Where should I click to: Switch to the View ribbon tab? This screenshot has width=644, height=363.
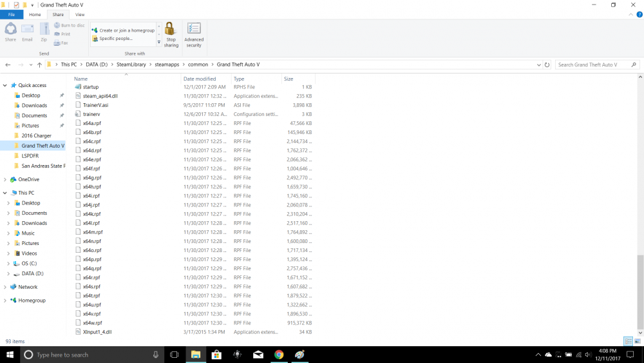[80, 14]
